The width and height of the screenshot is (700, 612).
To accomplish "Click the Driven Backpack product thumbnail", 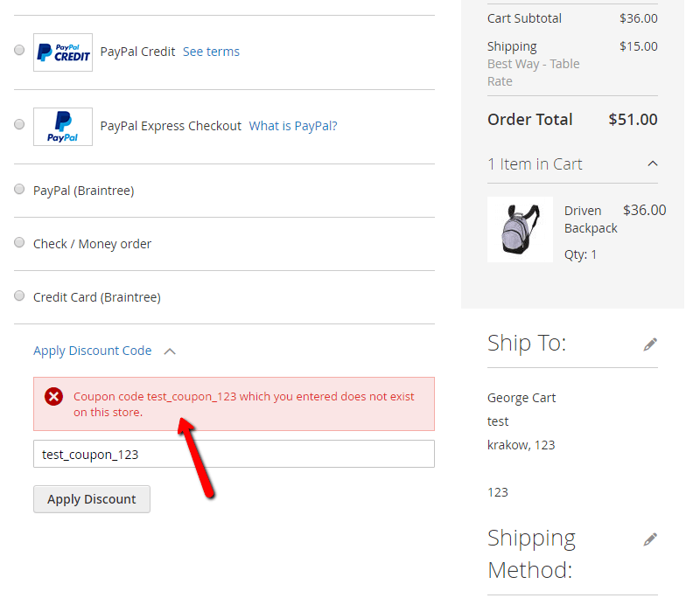I will (x=520, y=229).
